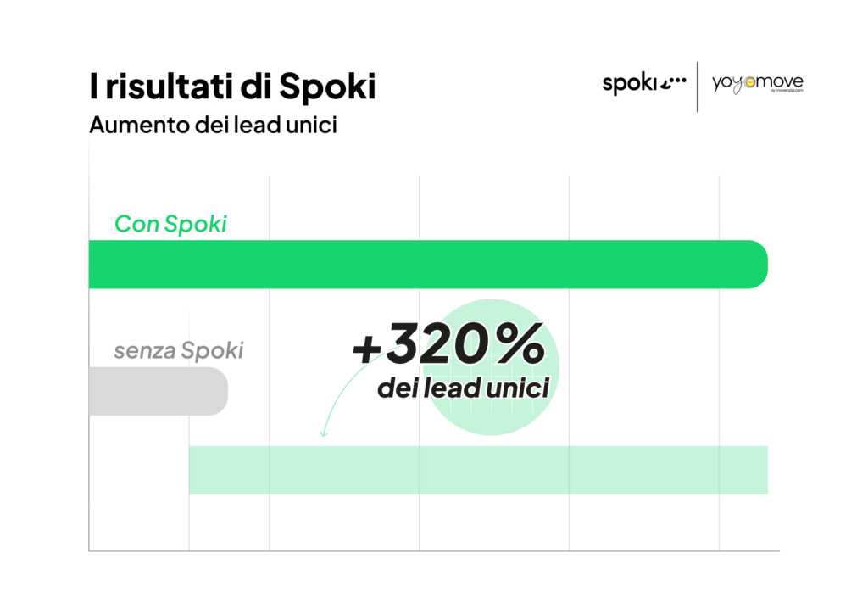Click the curved arrow tip pointing down
Image resolution: width=868 pixels, height=614 pixels.
click(x=324, y=434)
